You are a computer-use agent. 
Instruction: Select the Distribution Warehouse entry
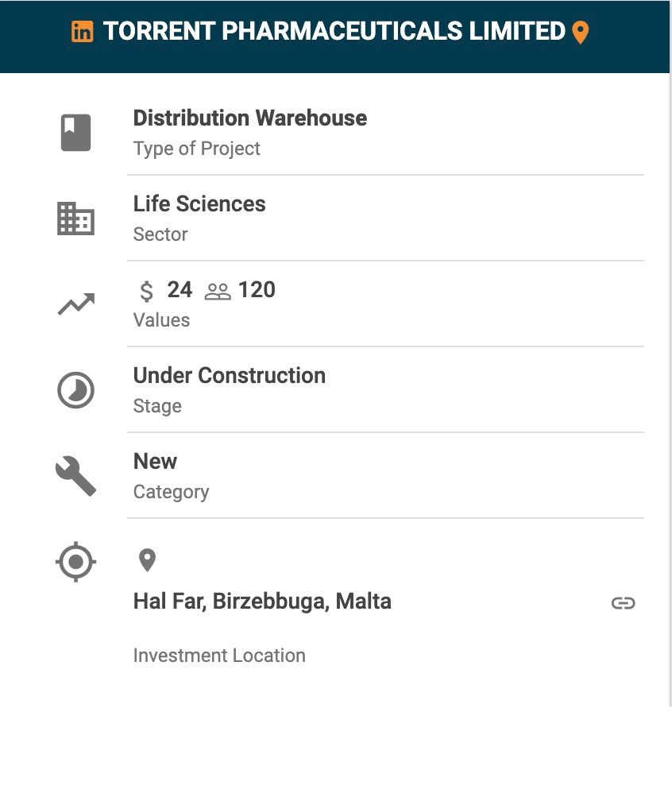coord(249,118)
